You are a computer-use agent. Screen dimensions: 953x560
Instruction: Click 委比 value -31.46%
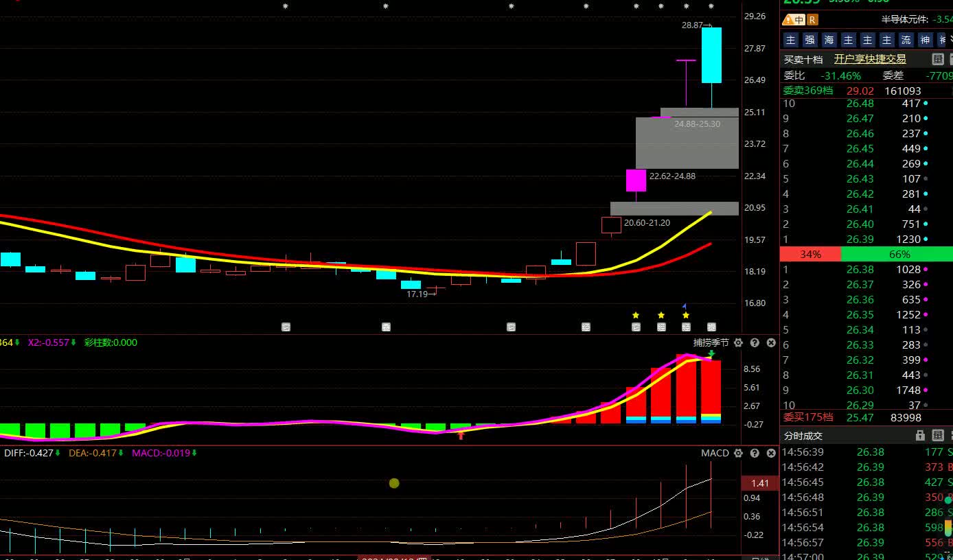[x=840, y=75]
